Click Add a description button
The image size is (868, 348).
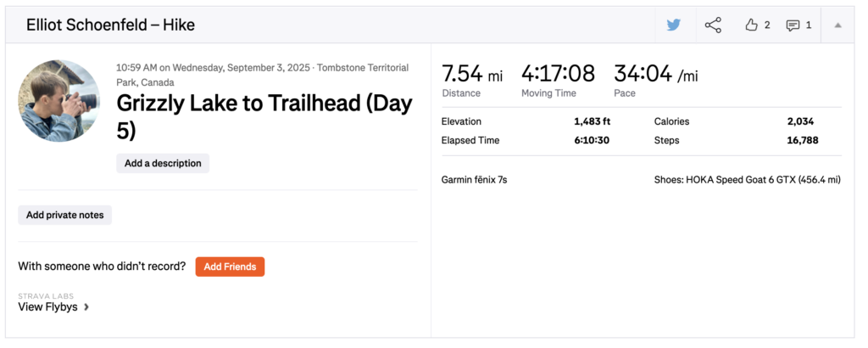point(163,163)
